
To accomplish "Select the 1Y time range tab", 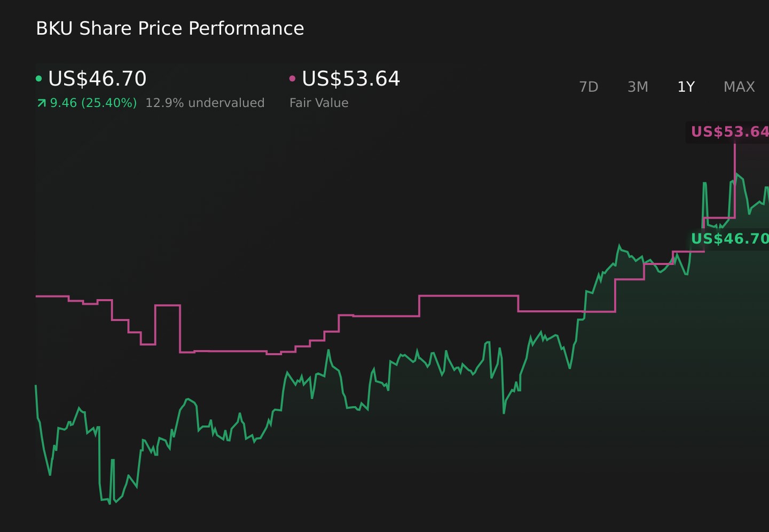I will coord(686,87).
